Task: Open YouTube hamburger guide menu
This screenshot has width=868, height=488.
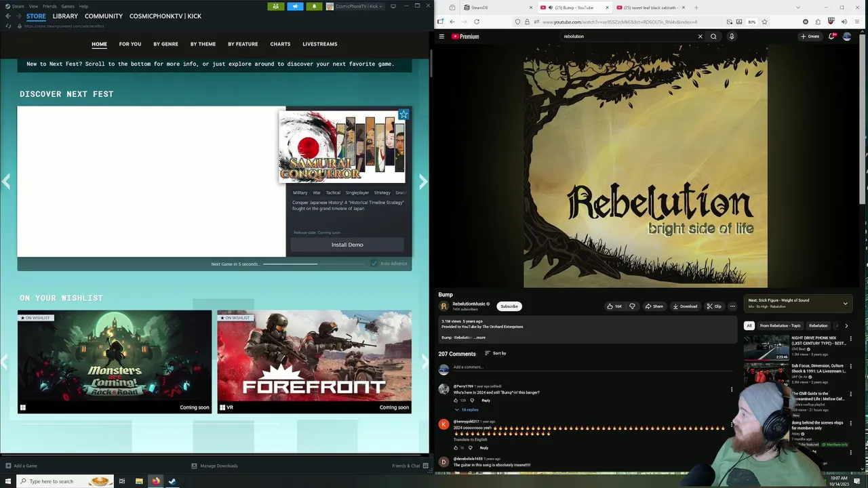Action: click(441, 37)
